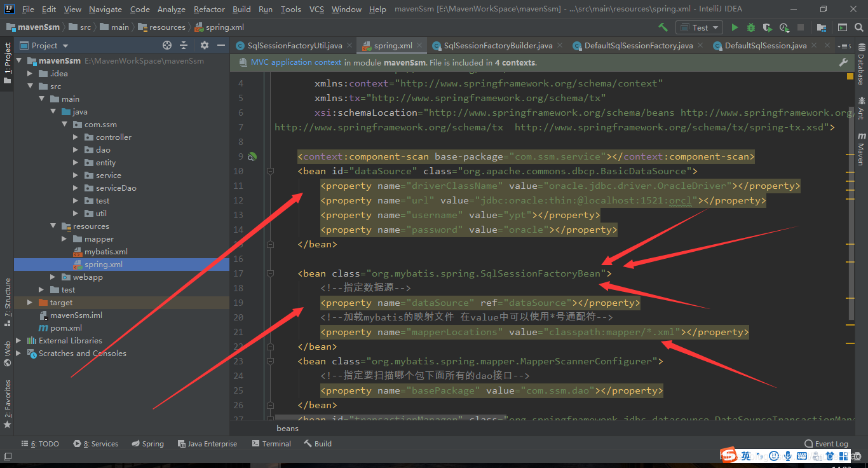Screen dimensions: 868x468
Task: Hide the Project panel with minus icon
Action: 220,45
